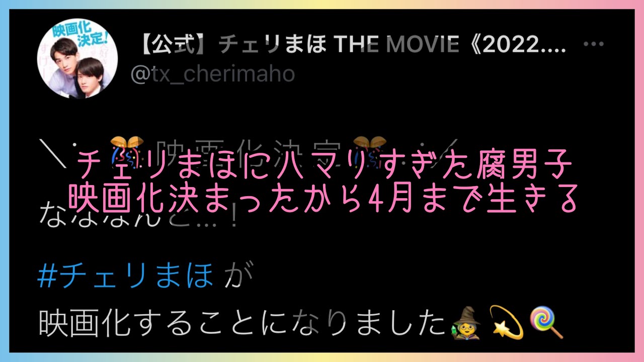Click the ななななんと…! tweet line
This screenshot has height=362, width=644.
pos(138,219)
